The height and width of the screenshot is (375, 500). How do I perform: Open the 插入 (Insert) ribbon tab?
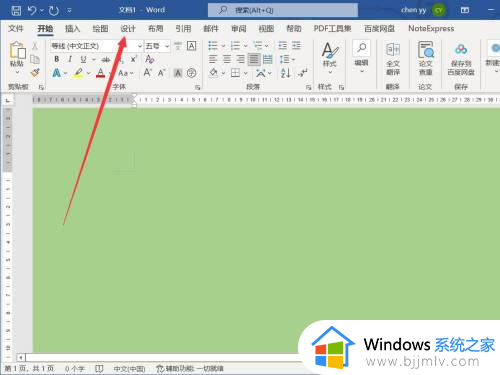coord(72,29)
